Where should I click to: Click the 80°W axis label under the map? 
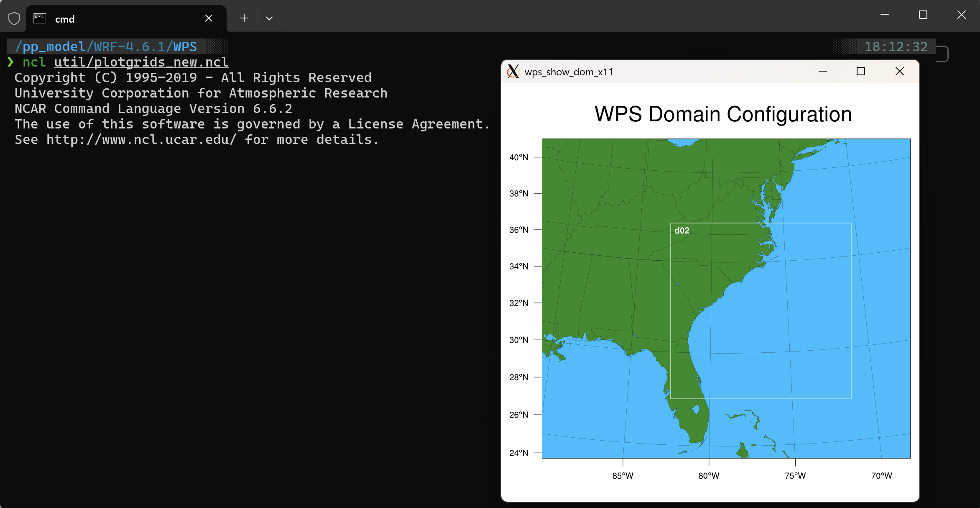point(709,475)
